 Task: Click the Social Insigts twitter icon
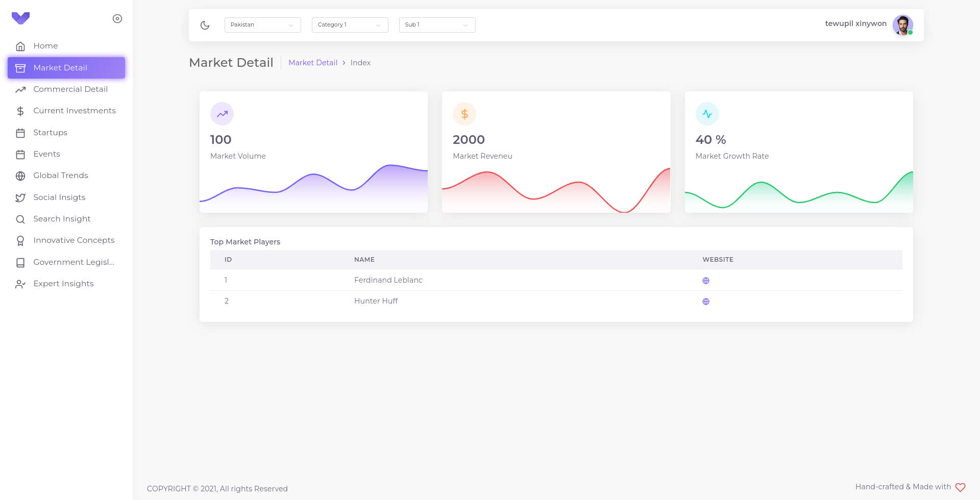coord(20,198)
